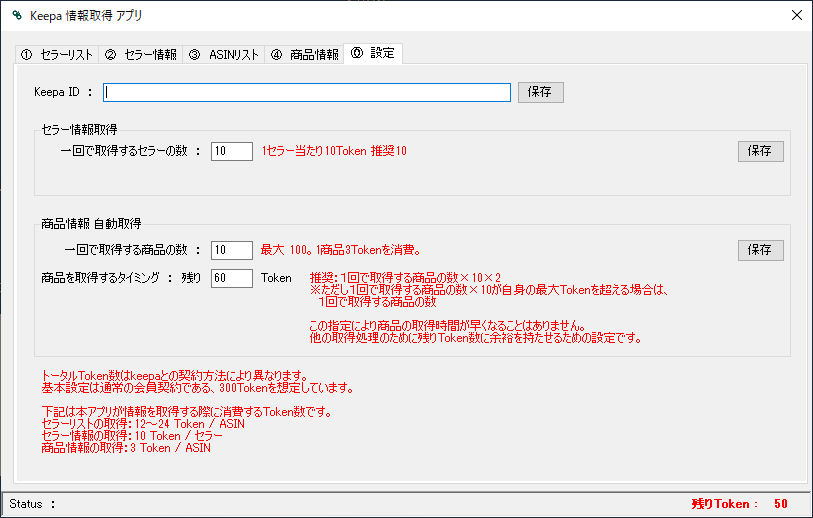Image resolution: width=813 pixels, height=518 pixels.
Task: Click the 残りToken value 50 in status bar
Action: click(781, 503)
